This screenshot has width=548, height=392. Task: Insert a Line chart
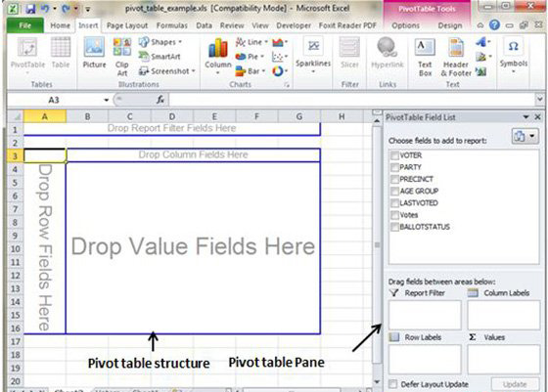point(251,42)
